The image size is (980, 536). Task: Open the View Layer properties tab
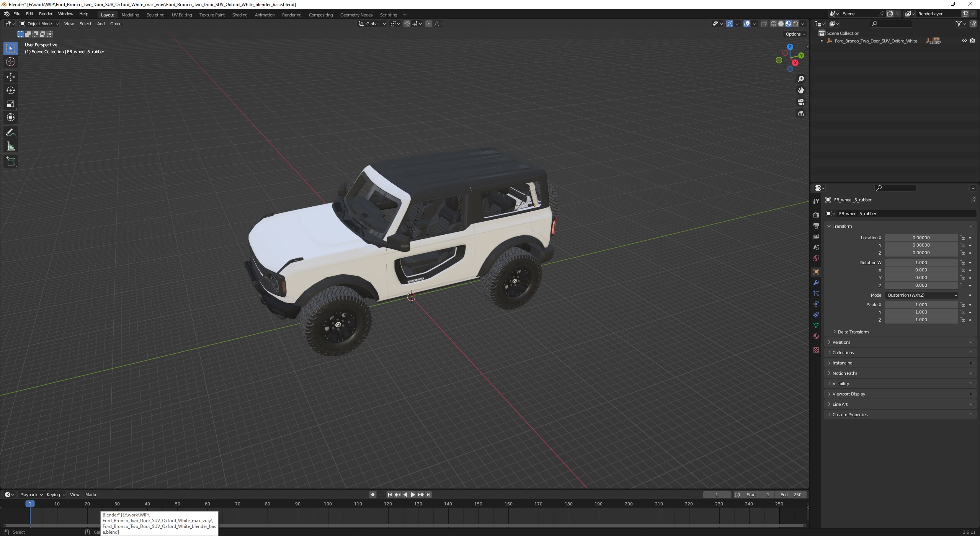click(816, 237)
